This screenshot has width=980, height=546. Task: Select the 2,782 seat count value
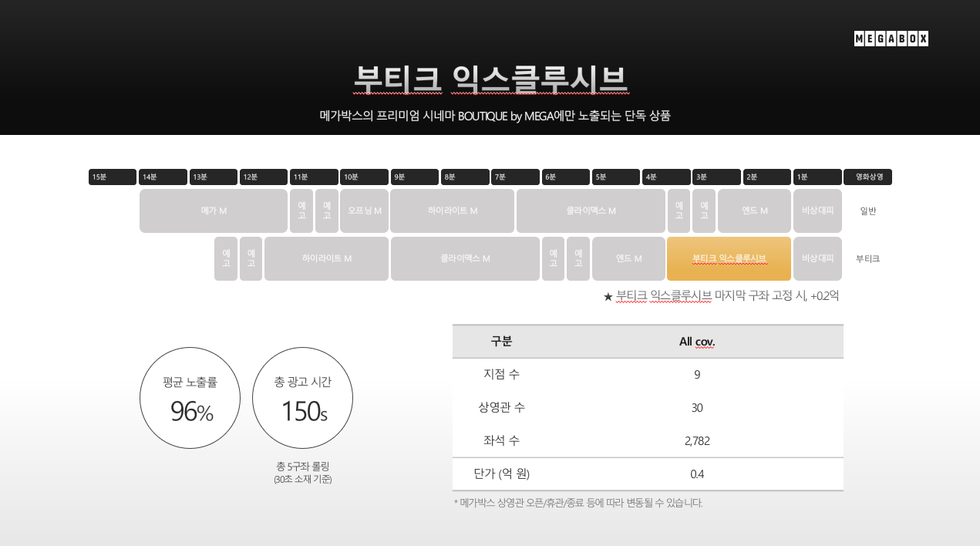697,441
